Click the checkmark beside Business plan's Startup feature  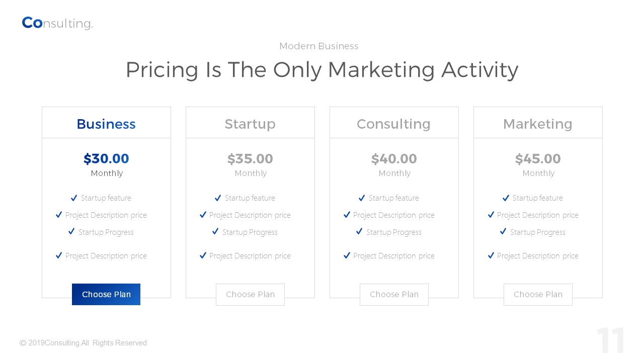point(74,198)
